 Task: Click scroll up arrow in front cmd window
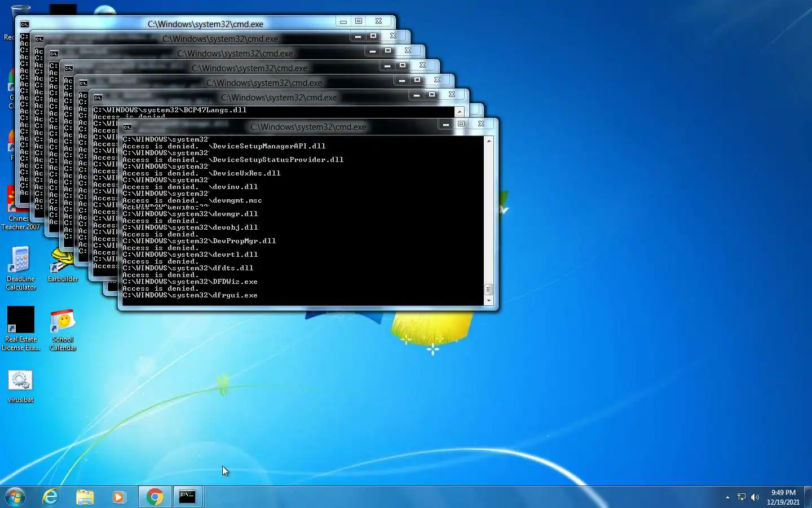point(489,141)
